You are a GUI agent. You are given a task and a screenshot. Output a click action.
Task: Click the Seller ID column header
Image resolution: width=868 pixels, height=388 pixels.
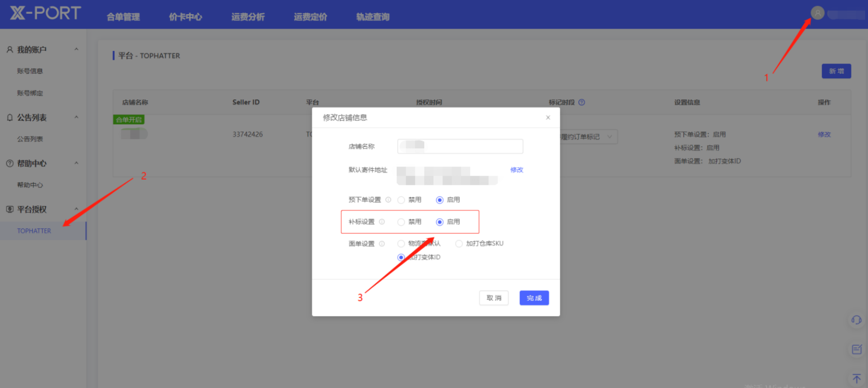[246, 102]
